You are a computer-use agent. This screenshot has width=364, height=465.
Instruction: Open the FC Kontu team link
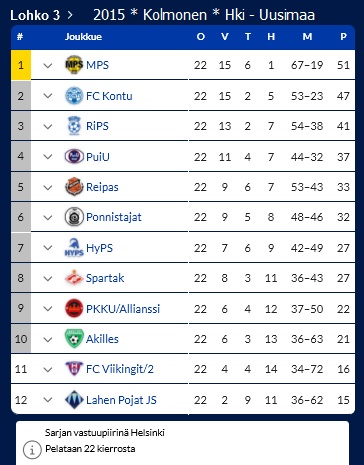click(109, 96)
